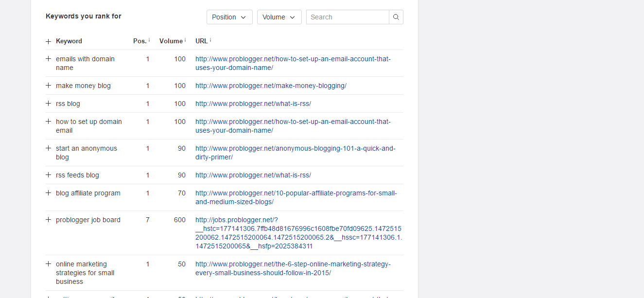This screenshot has height=298, width=644.
Task: Click the info icon beside Volume header
Action: click(x=185, y=40)
